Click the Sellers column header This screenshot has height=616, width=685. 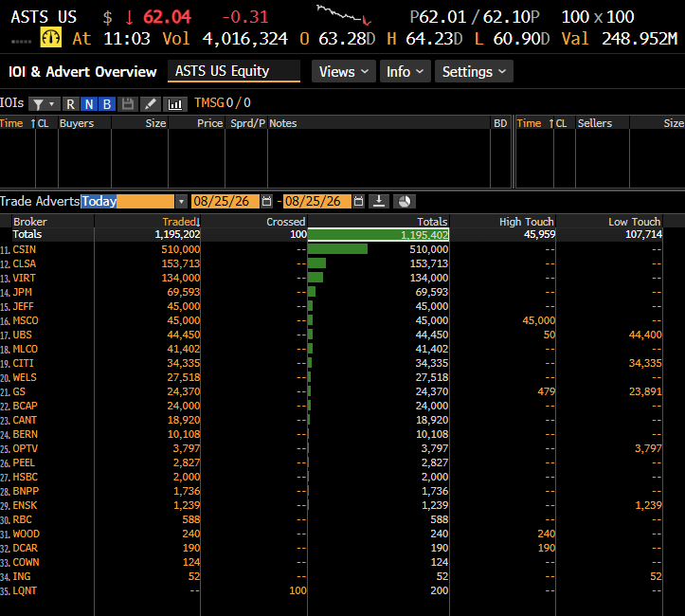pyautogui.click(x=595, y=123)
